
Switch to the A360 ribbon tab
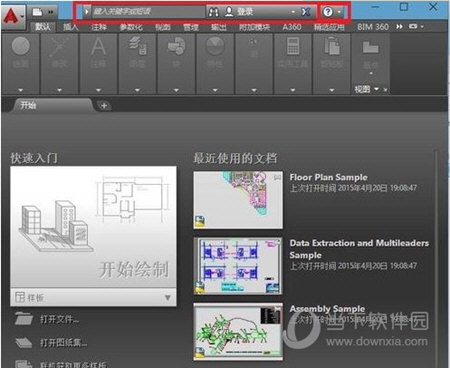pyautogui.click(x=292, y=27)
